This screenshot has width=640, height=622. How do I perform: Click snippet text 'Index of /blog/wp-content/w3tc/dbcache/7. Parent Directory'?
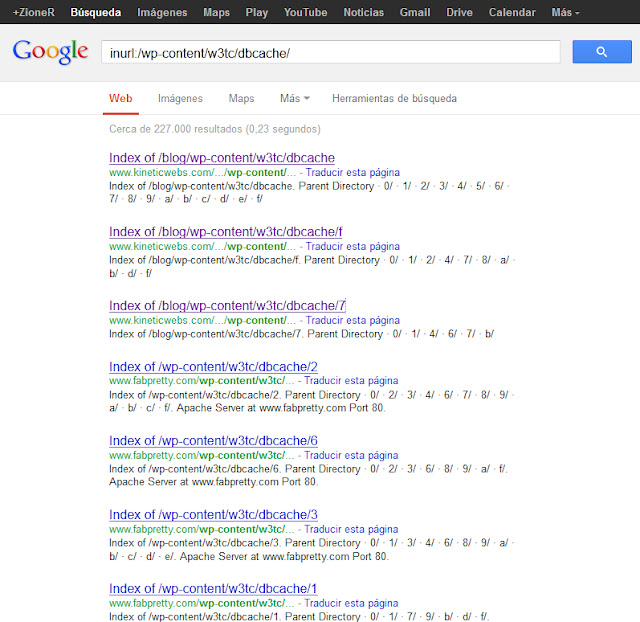(246, 334)
